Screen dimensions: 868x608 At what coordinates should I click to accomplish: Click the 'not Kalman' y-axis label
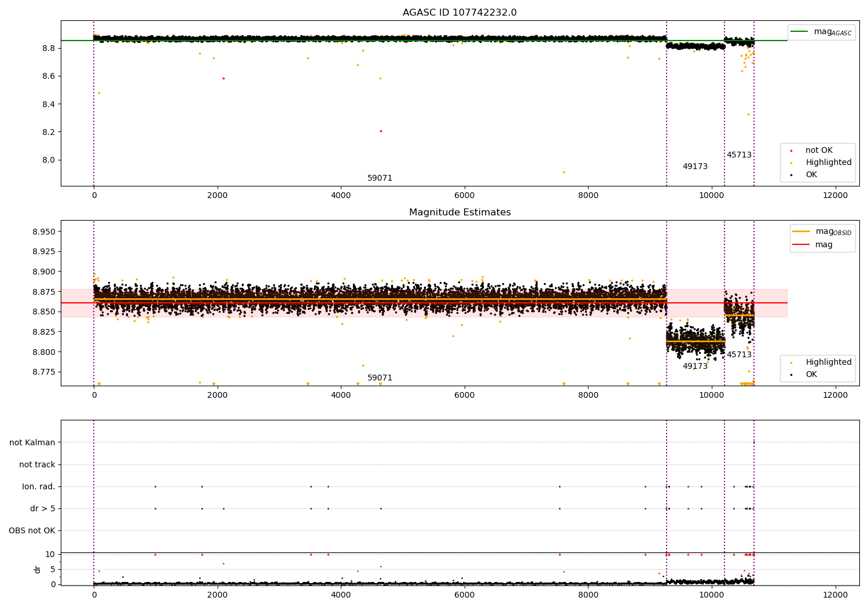point(32,443)
